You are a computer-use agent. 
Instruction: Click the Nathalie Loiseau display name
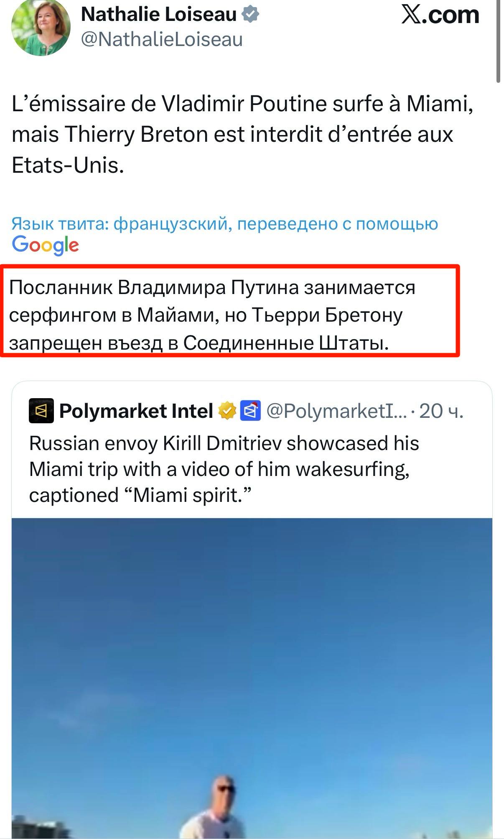pos(159,15)
